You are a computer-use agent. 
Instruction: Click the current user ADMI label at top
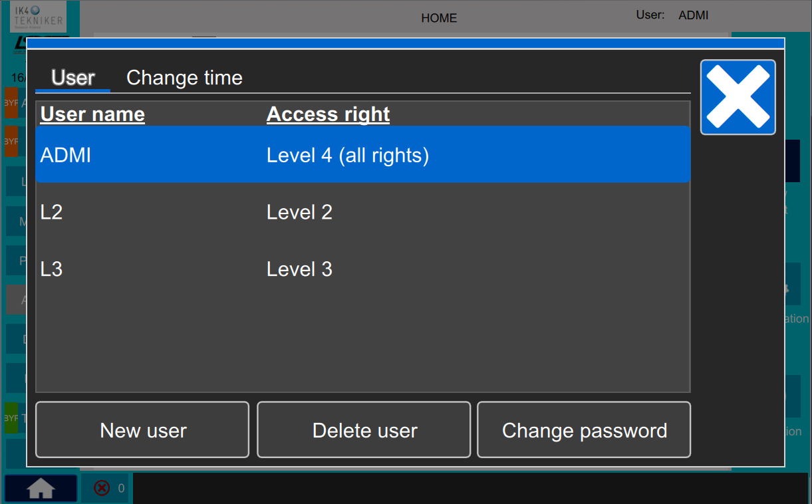click(694, 15)
